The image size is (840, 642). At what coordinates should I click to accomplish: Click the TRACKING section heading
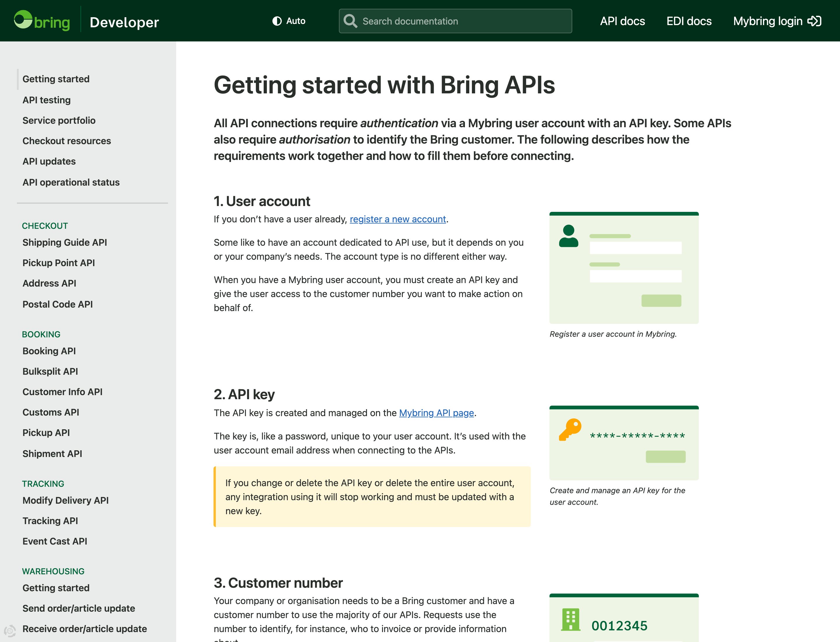point(43,484)
